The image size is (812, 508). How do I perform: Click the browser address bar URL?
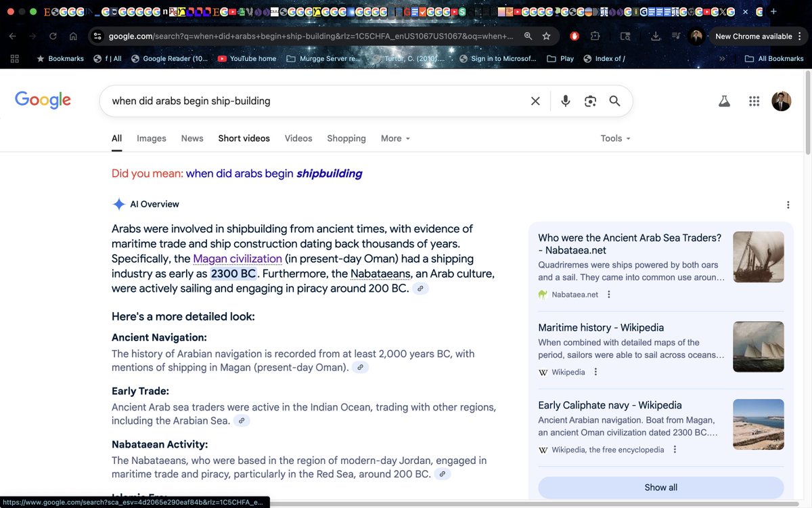click(x=311, y=37)
